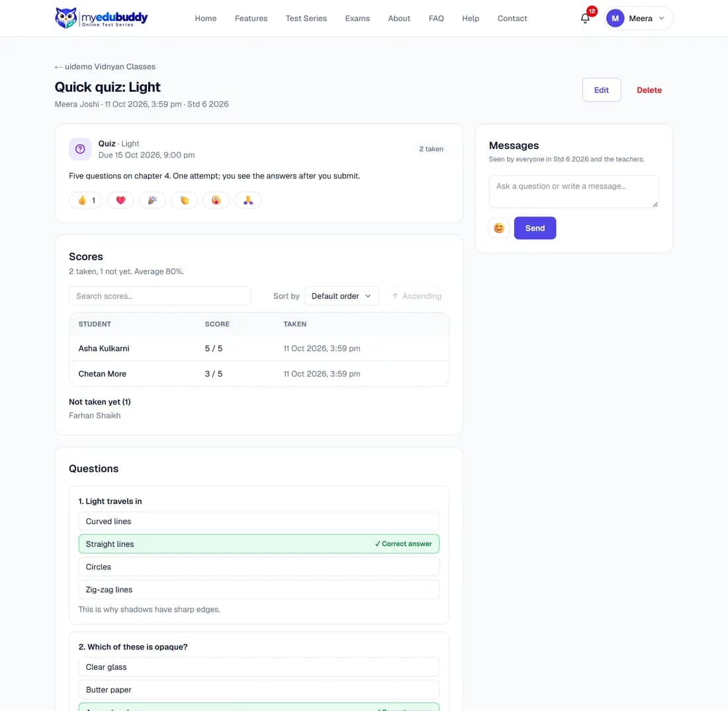Click the myedubuddy owl logo
This screenshot has height=711, width=728.
(101, 18)
